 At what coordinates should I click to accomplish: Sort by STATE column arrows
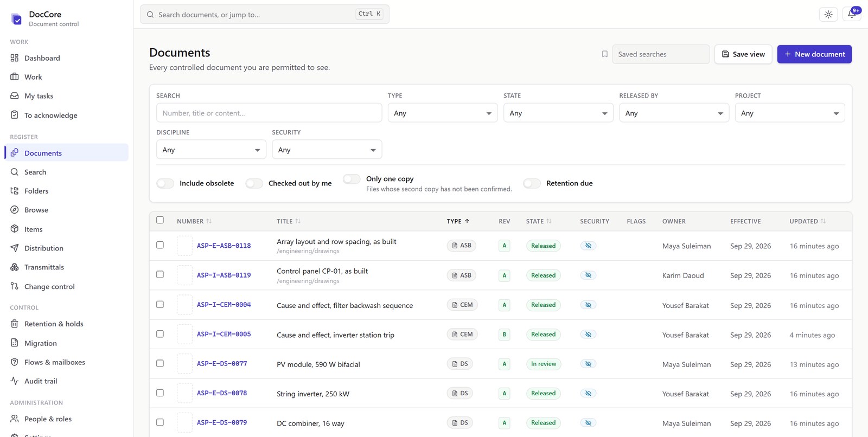pyautogui.click(x=548, y=221)
